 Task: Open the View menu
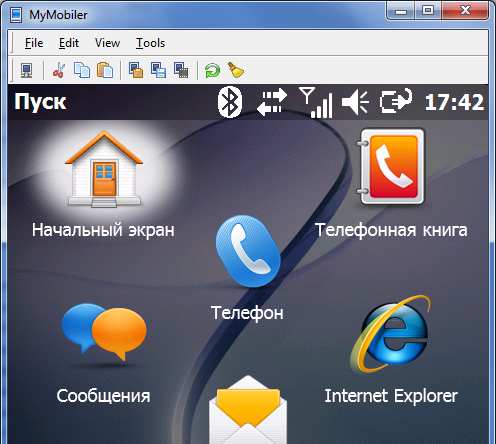(107, 43)
